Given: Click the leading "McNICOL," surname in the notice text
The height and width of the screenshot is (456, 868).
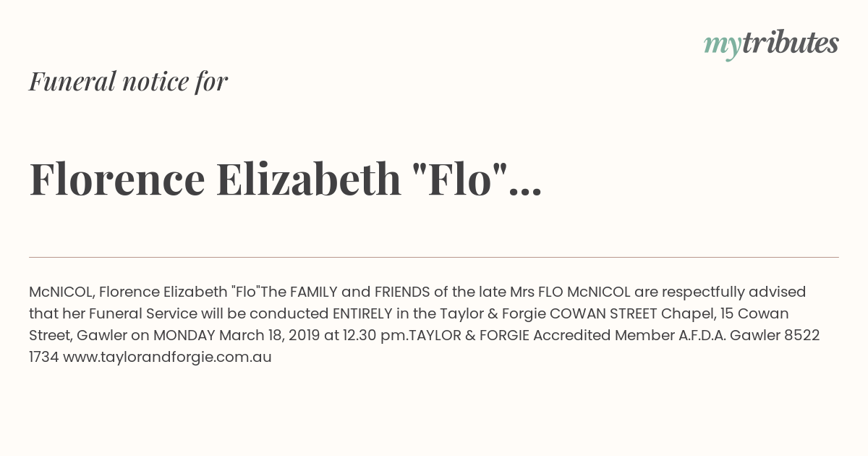Looking at the screenshot, I should coord(61,292).
